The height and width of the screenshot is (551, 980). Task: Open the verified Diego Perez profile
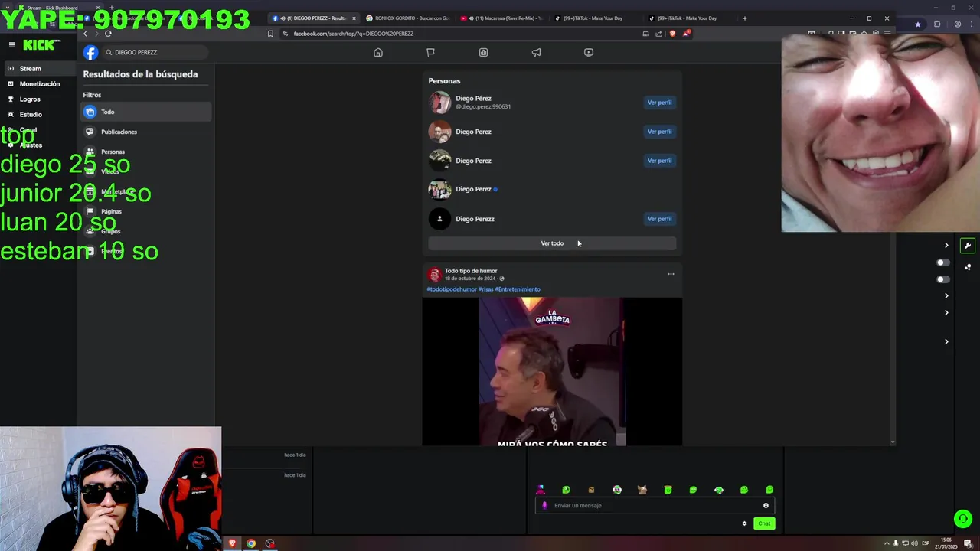point(473,189)
